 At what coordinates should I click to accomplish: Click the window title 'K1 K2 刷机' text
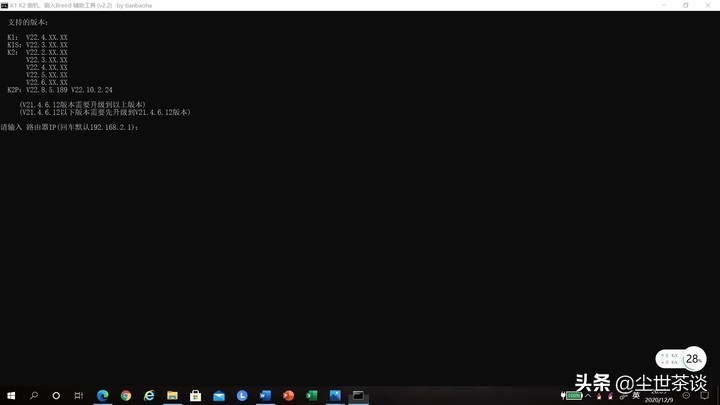(26, 6)
